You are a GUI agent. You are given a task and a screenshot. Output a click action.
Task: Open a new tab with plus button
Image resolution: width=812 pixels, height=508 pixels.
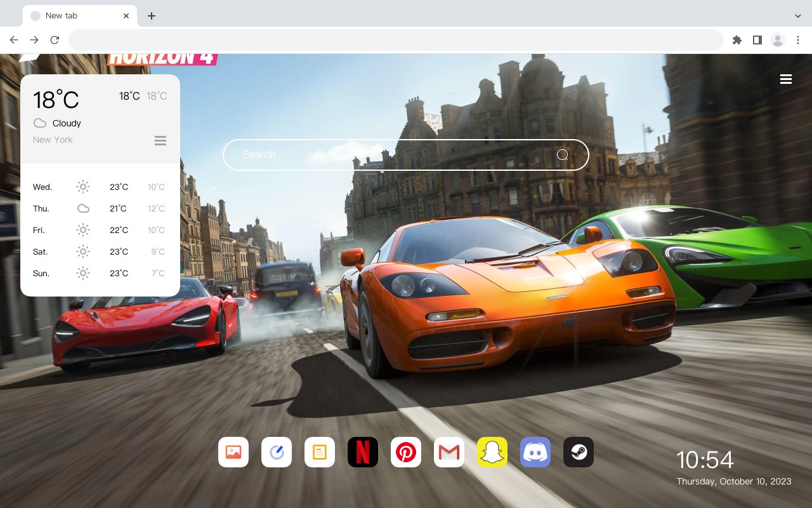tap(151, 16)
